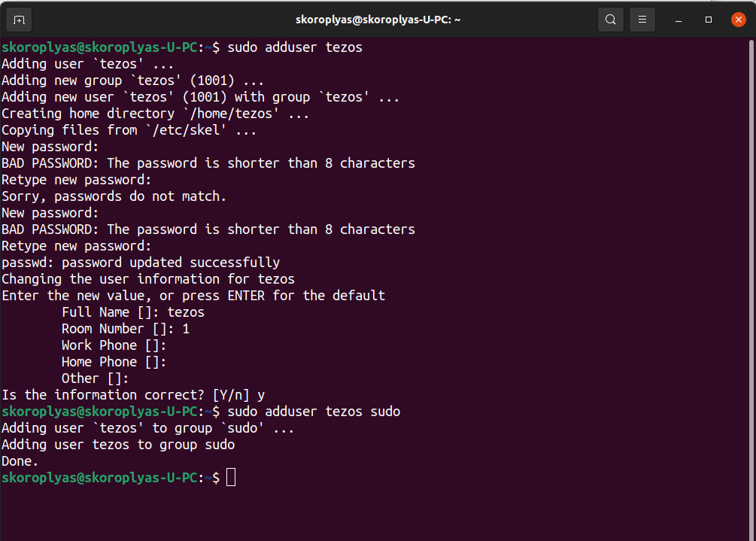Click the blinking terminal cursor
The image size is (756, 541).
[231, 477]
